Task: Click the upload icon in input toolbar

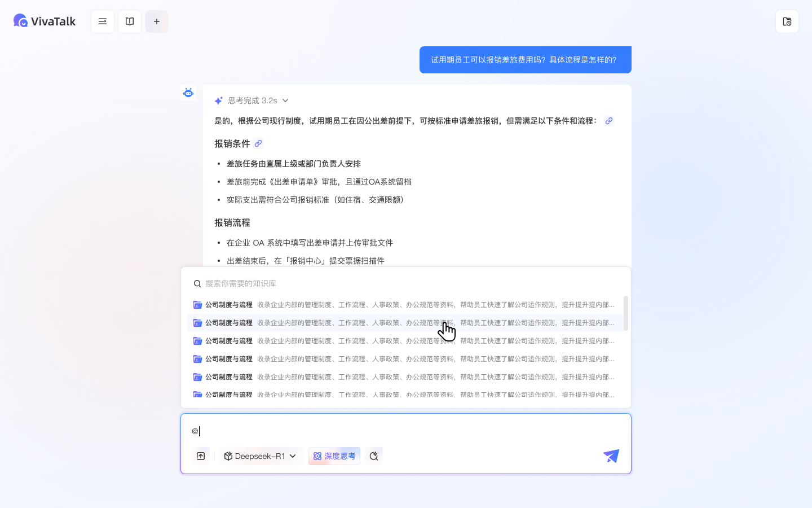Action: pos(201,456)
